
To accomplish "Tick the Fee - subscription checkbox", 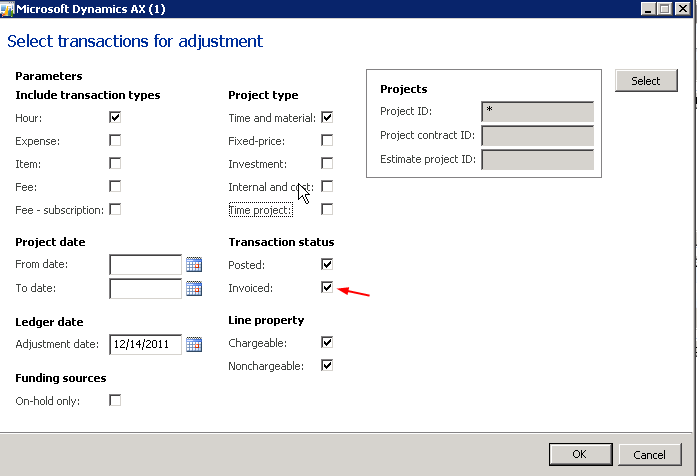I will 115,209.
